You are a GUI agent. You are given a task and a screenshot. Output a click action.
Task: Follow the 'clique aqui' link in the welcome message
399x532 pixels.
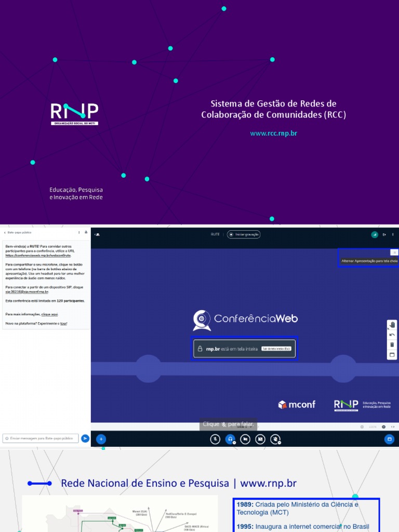click(49, 314)
